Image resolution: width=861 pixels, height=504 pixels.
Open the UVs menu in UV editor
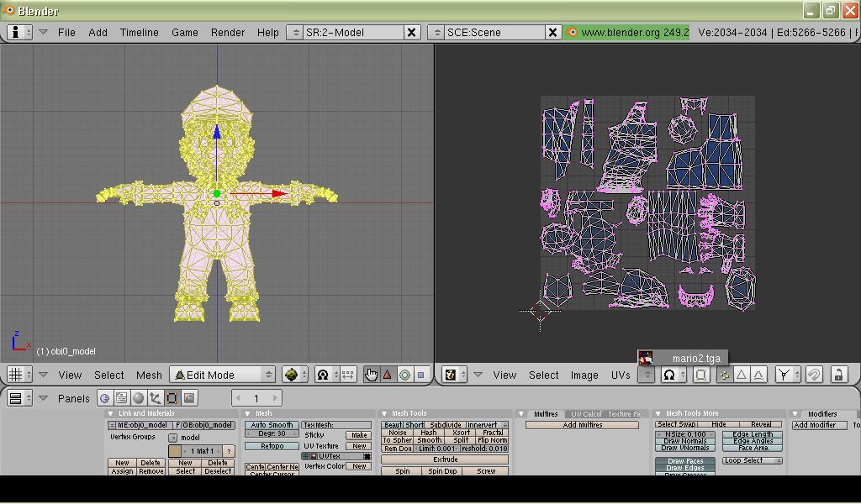click(x=621, y=375)
